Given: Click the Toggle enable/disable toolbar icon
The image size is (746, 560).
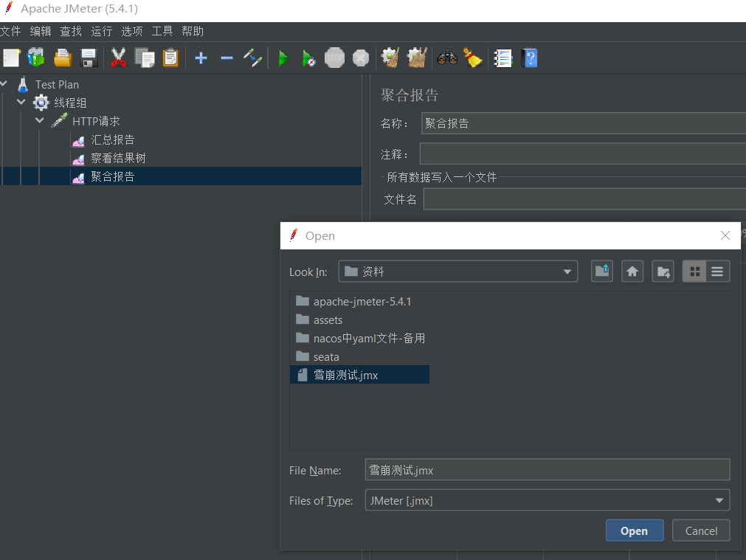Looking at the screenshot, I should click(252, 58).
